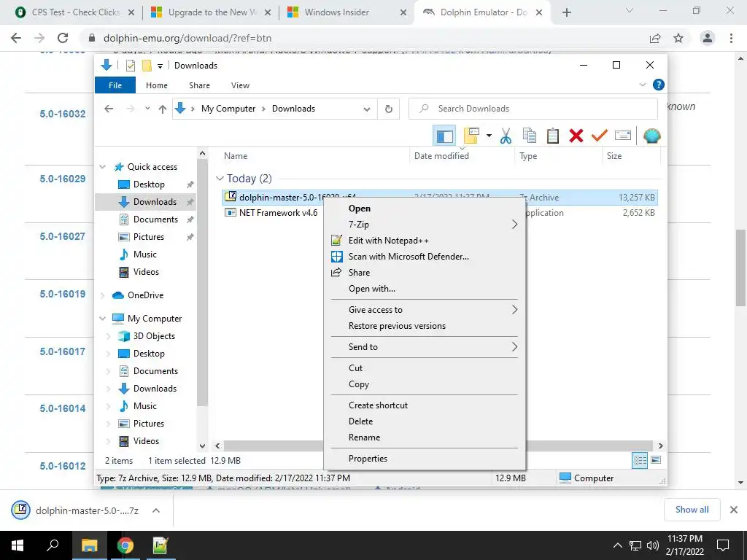The width and height of the screenshot is (747, 560).
Task: Go up one folder level arrow
Action: click(x=163, y=109)
